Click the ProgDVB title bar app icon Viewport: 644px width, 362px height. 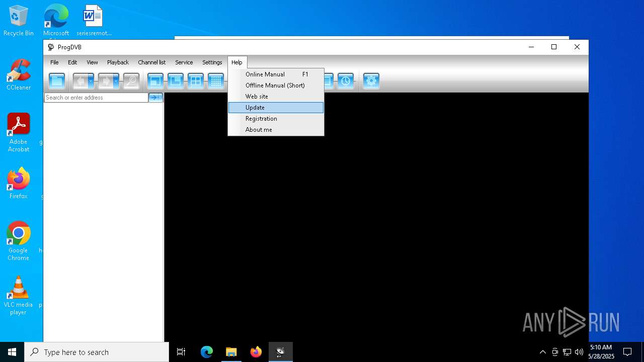click(51, 47)
